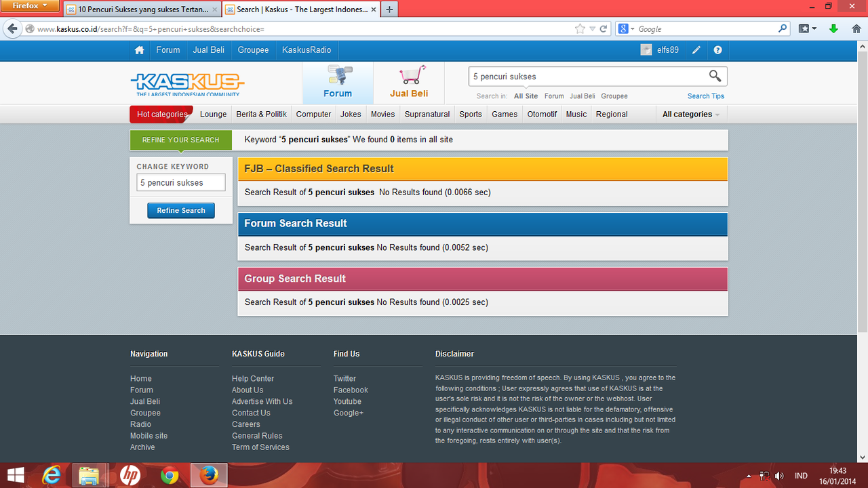868x488 pixels.
Task: Click the Google search field in Firefox toolbar
Action: (707, 29)
